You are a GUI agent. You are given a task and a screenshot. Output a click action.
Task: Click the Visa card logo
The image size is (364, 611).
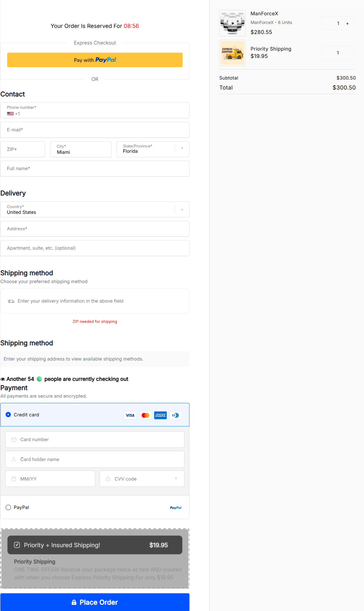tap(130, 415)
